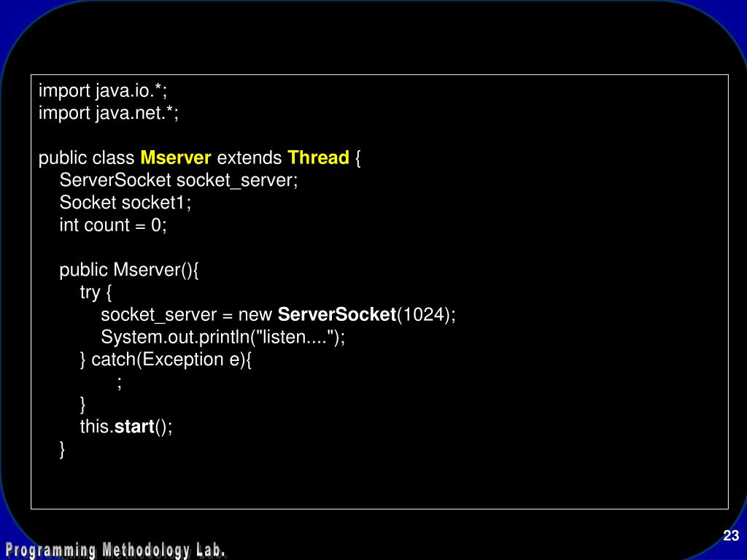The width and height of the screenshot is (747, 560).
Task: Click the System.out.println listen line
Action: 223,337
